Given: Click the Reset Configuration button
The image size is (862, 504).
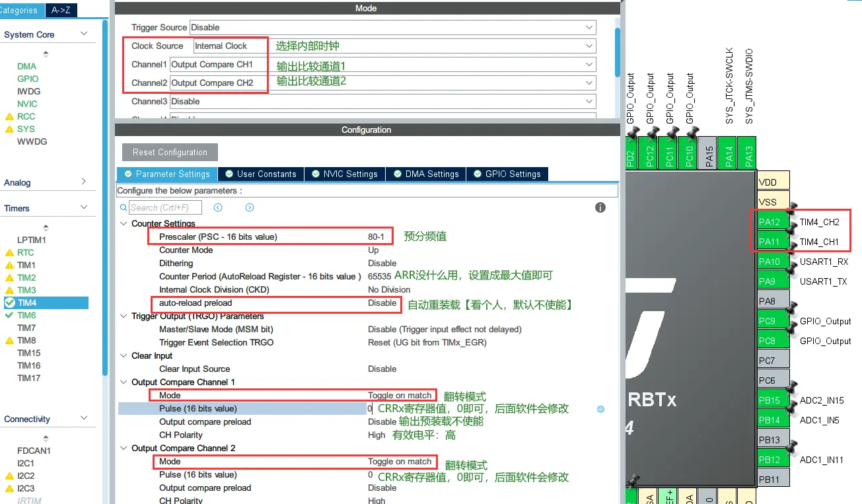Looking at the screenshot, I should [x=170, y=153].
